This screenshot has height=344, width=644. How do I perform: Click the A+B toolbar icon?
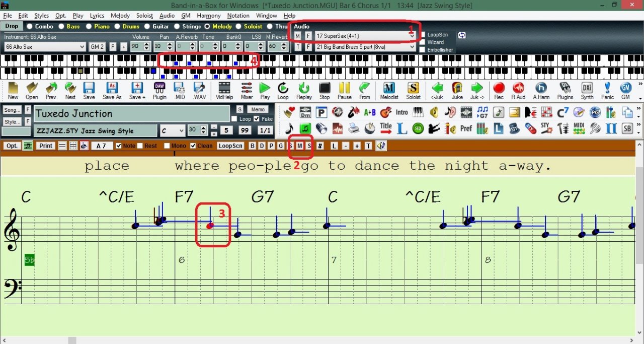370,112
